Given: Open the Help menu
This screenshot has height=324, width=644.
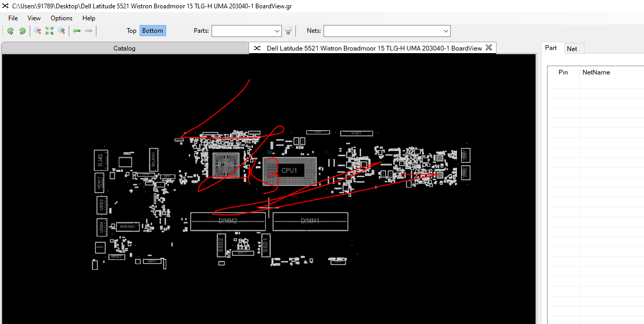Looking at the screenshot, I should coord(89,18).
